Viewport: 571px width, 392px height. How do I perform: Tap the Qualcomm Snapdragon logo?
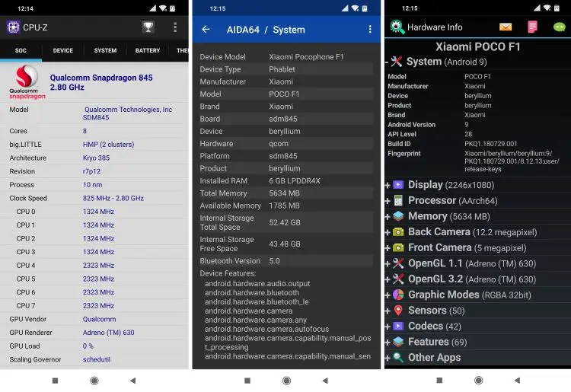[x=27, y=82]
